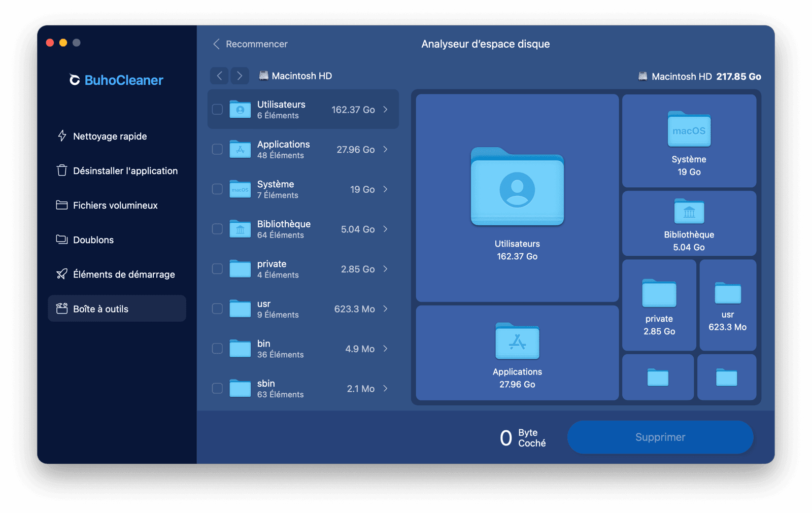Select the Nettoyage rapide lightning icon

pos(61,136)
